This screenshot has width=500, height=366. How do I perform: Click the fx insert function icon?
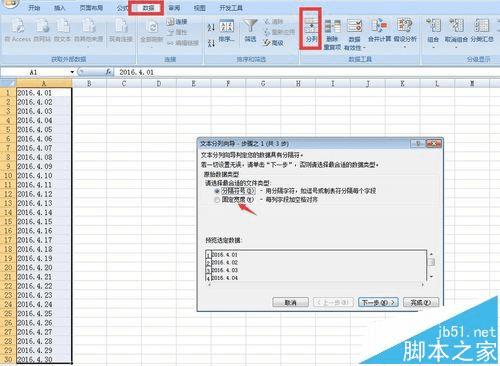tap(109, 72)
